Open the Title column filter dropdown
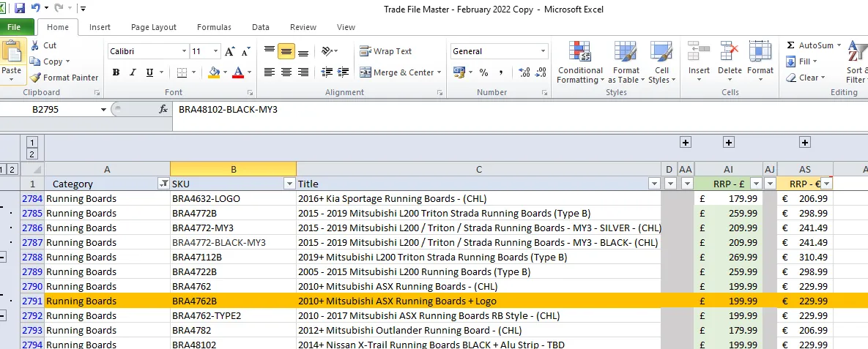Image resolution: width=868 pixels, height=349 pixels. coord(655,184)
